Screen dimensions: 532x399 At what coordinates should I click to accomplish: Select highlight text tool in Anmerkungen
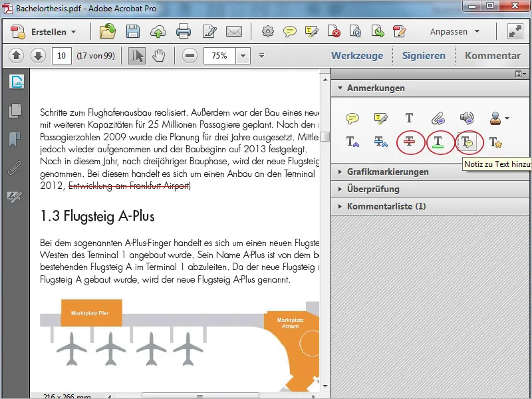[380, 118]
